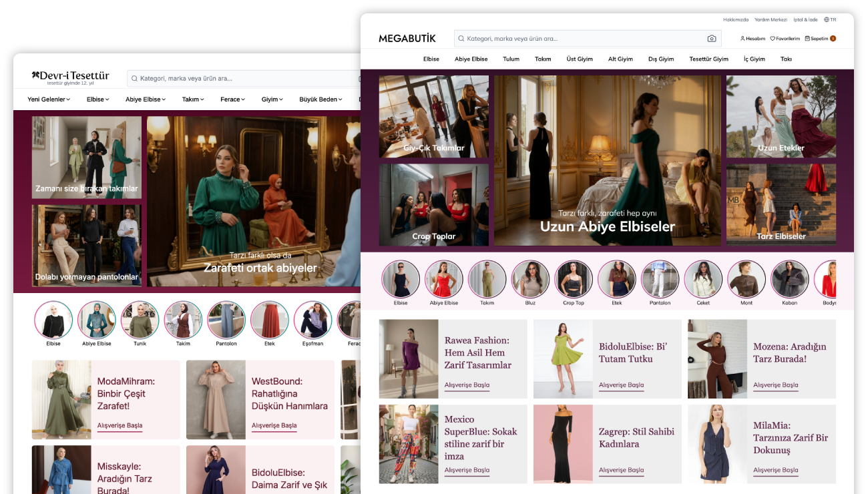Image resolution: width=868 pixels, height=494 pixels.
Task: Click the Megabutik search input field
Action: click(588, 39)
